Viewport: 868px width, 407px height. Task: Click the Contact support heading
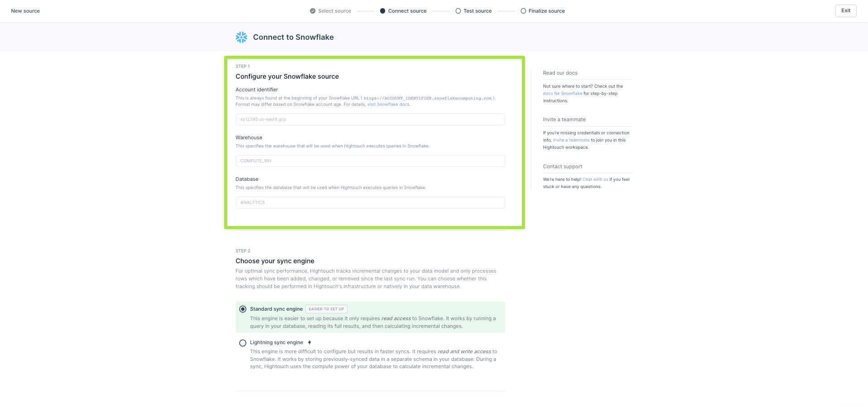563,166
